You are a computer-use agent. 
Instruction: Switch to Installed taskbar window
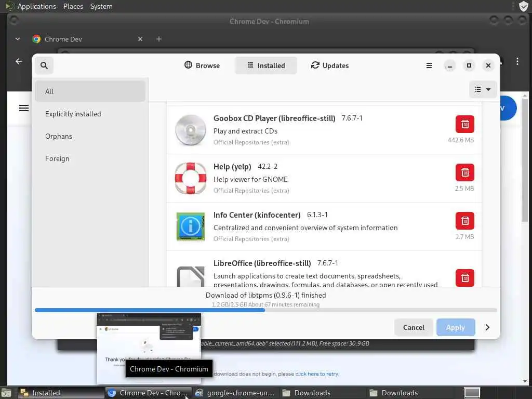[60, 393]
